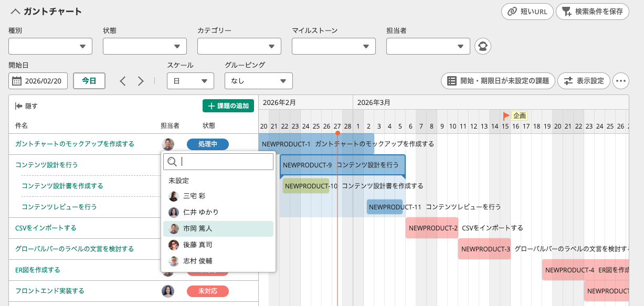This screenshot has width=644, height=306.
Task: Click the NEWPRODUCT-9 gantt bar
Action: (x=343, y=165)
